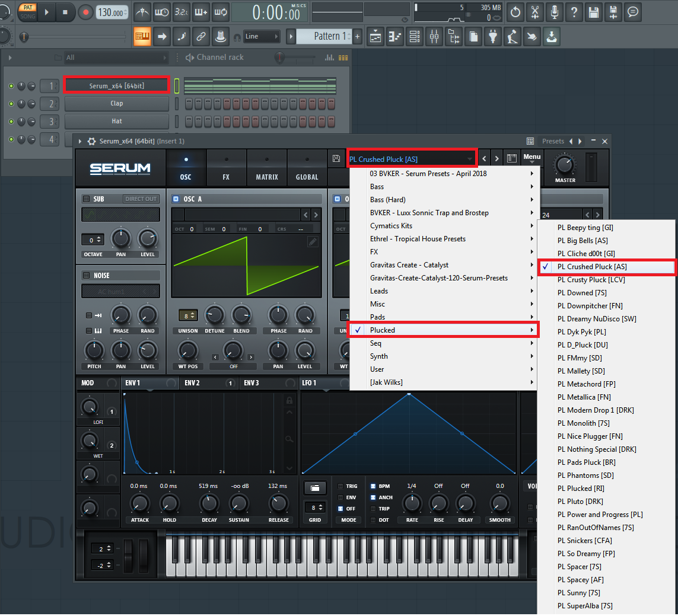
Task: Click next preset arrow in Serum
Action: click(497, 159)
